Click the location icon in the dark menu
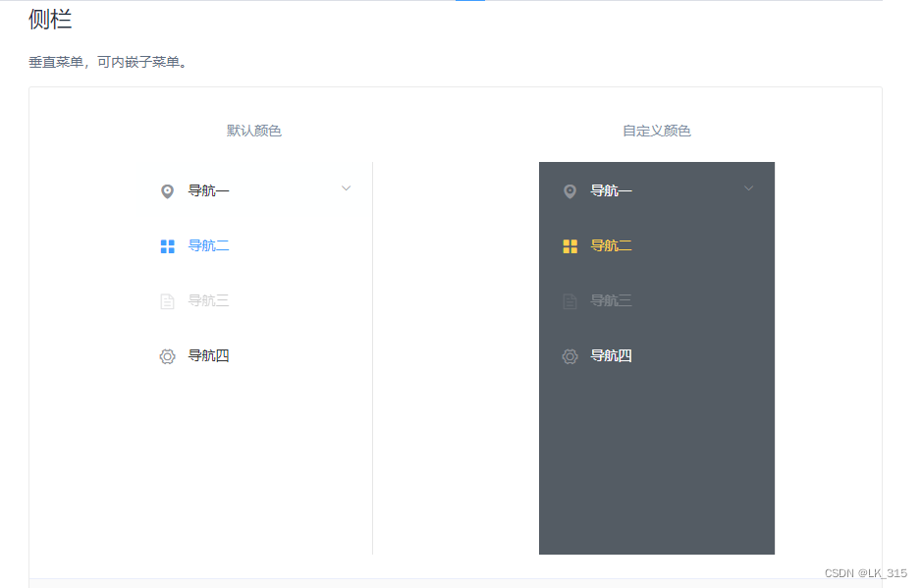 (x=569, y=190)
